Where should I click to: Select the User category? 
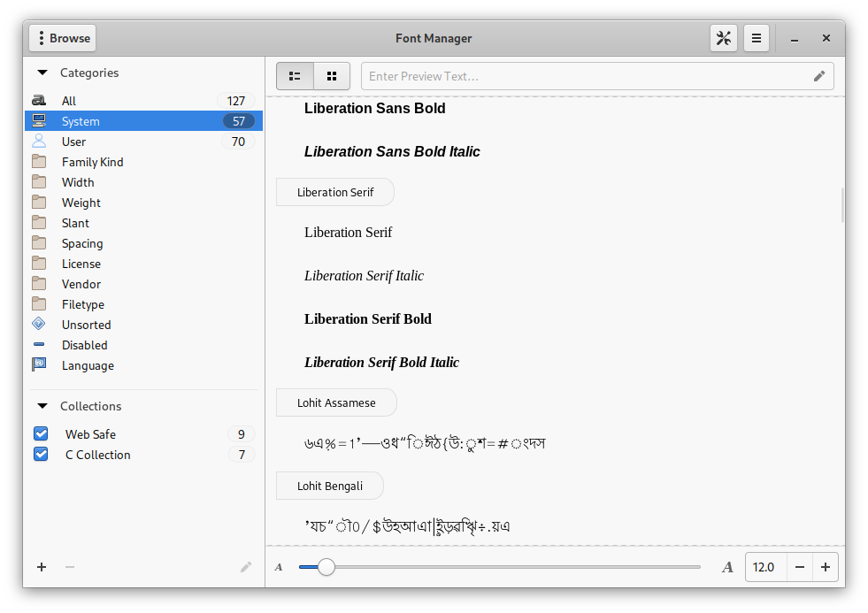(73, 142)
